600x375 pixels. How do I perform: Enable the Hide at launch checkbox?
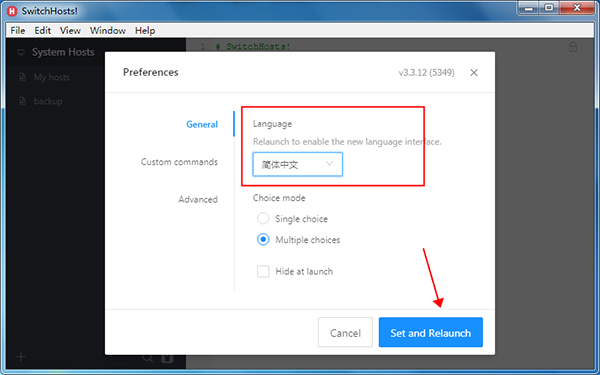tap(263, 271)
